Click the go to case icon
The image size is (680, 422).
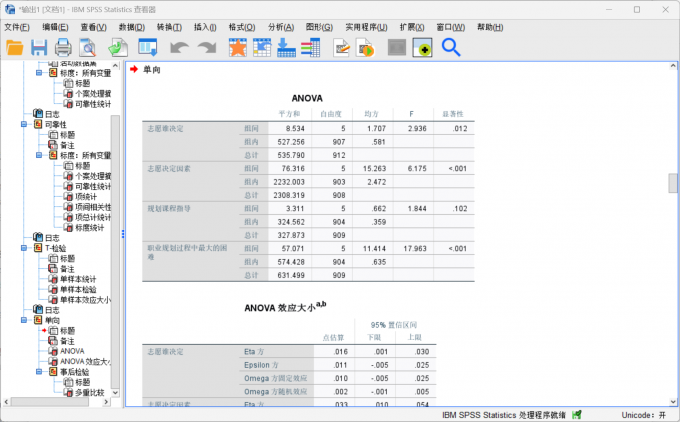[262, 48]
